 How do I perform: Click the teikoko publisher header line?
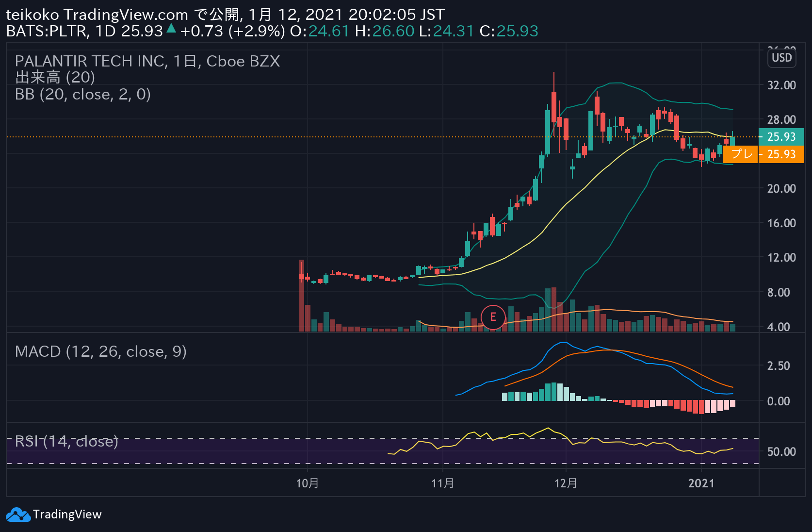(225, 15)
